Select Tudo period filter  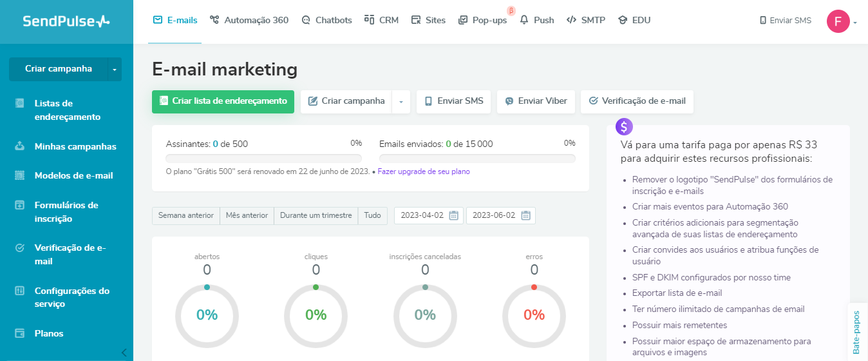(373, 215)
